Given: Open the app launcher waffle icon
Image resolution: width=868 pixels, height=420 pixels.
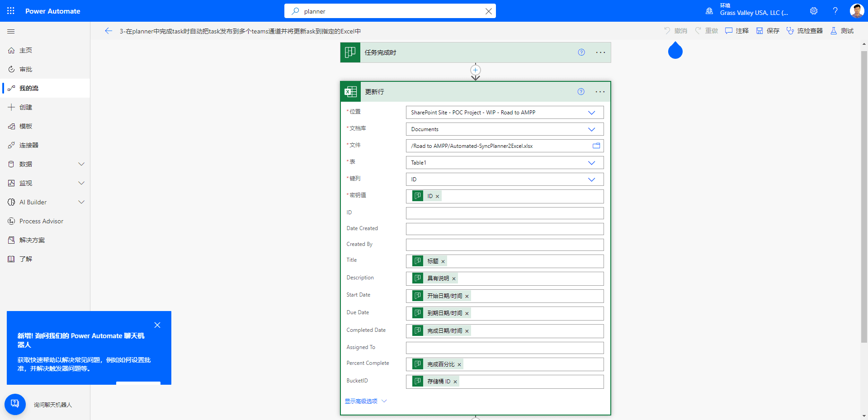Looking at the screenshot, I should (x=11, y=11).
